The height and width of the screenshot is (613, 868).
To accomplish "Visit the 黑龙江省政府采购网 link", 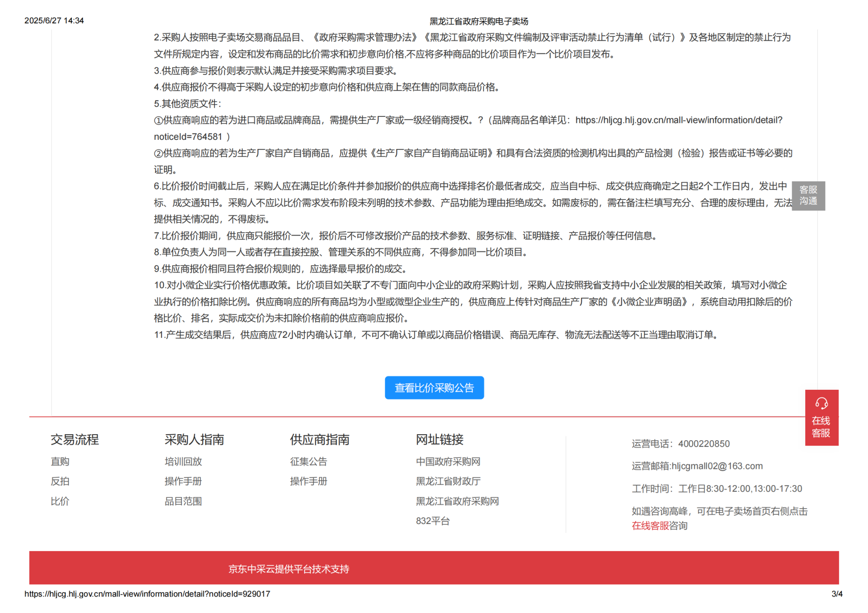I will tap(457, 501).
